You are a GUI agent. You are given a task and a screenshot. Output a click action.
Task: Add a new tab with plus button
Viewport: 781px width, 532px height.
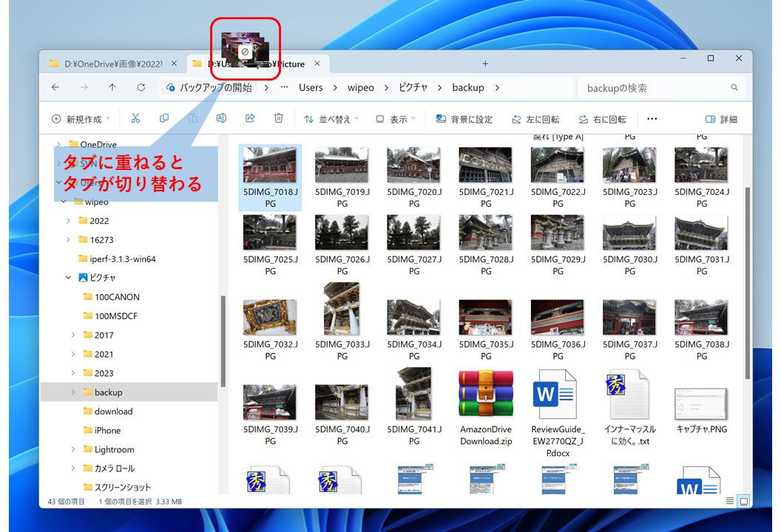(485, 64)
